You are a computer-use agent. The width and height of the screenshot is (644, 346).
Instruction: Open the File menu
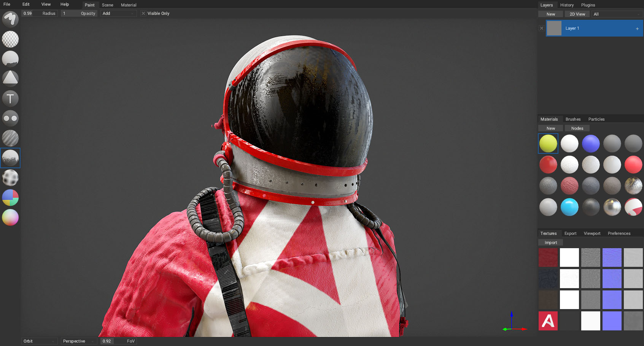(x=7, y=4)
